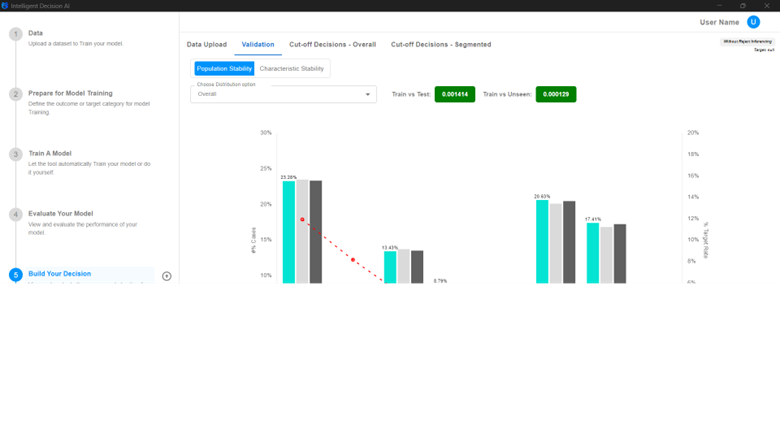Open the user avatar U icon
Viewport: 780px width, 439px height.
(x=753, y=22)
